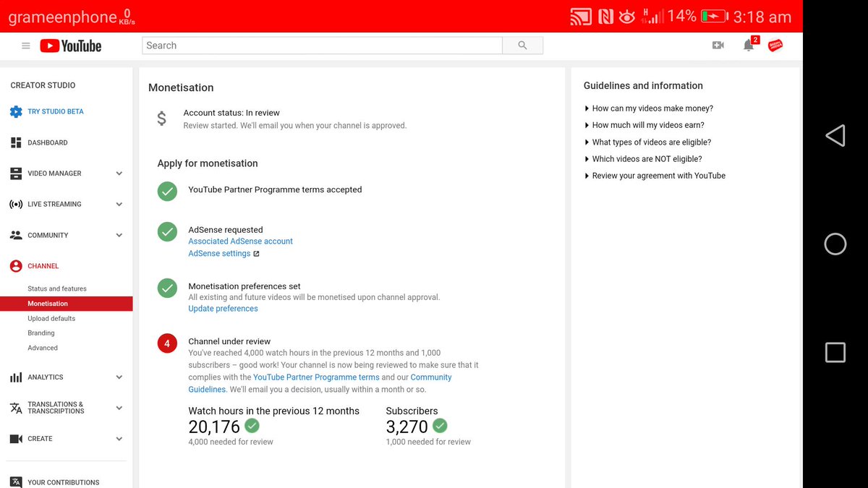The width and height of the screenshot is (868, 488).
Task: Click the Live Streaming broadcast icon
Action: [16, 204]
